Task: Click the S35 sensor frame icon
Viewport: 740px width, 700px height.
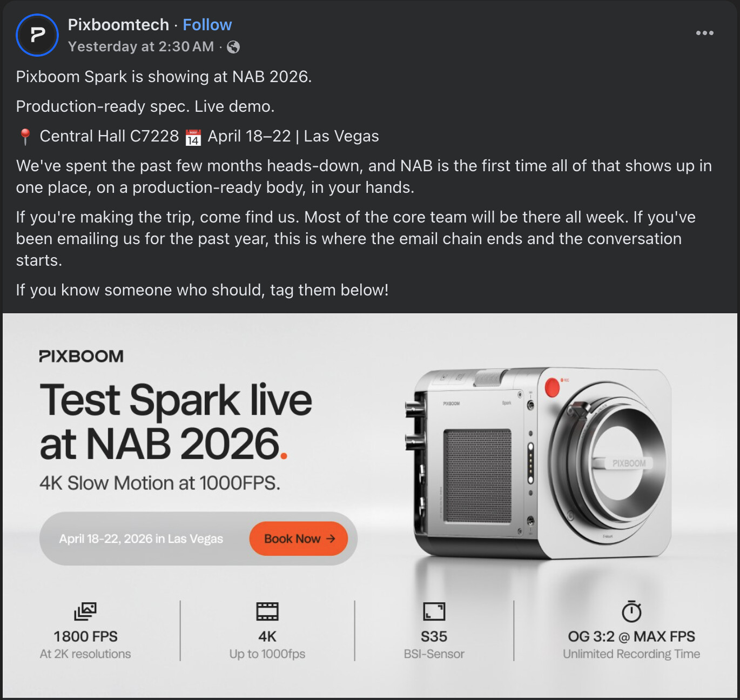Action: [x=434, y=611]
